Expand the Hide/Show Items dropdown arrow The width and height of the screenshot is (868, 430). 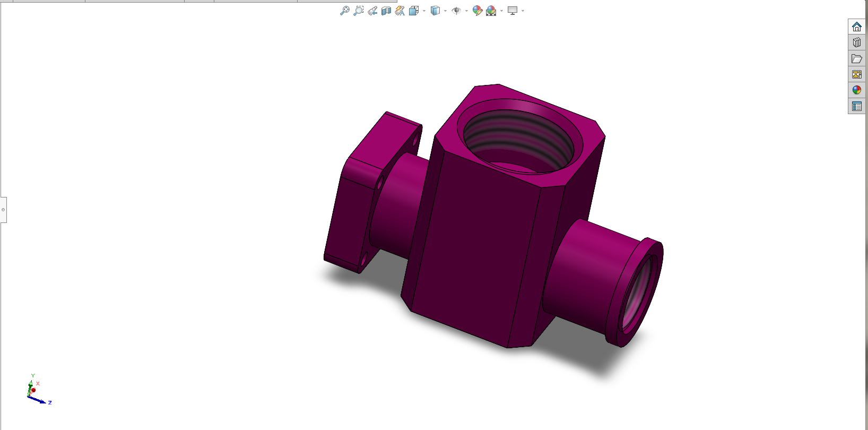466,11
